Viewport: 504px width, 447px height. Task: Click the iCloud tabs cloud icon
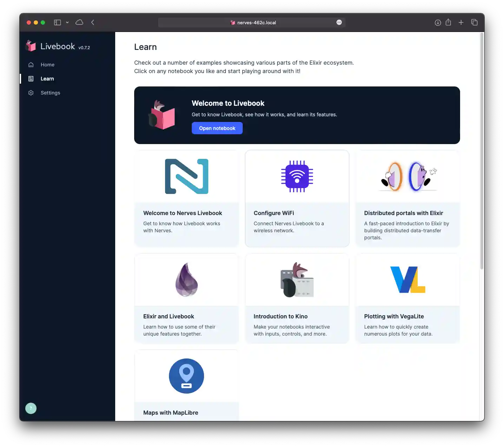coord(79,22)
